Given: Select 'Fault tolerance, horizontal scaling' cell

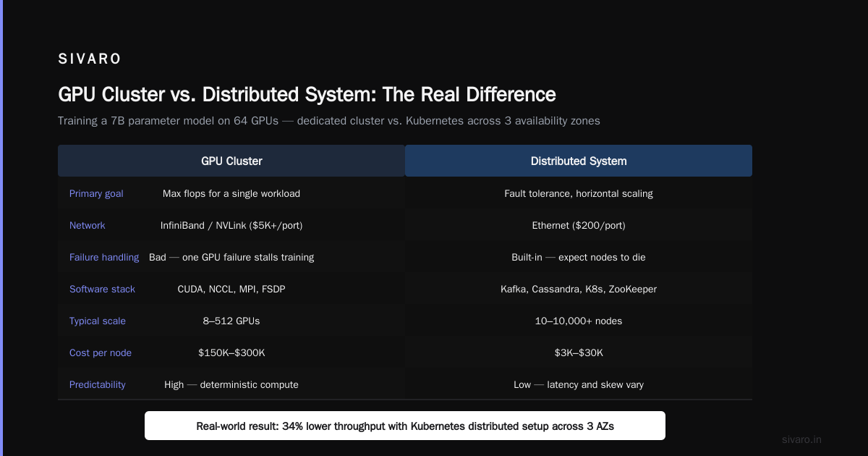Looking at the screenshot, I should pyautogui.click(x=579, y=193).
